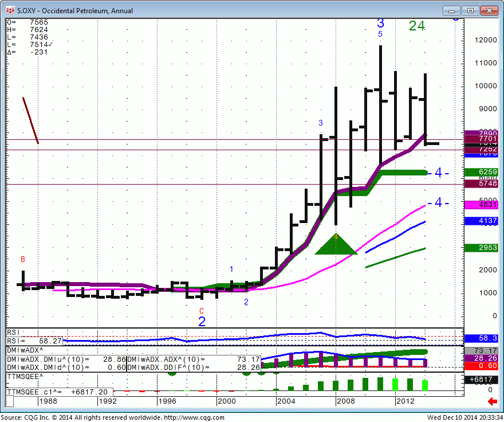Minimize the S.OXY chart window
The image size is (504, 422).
tap(451, 11)
